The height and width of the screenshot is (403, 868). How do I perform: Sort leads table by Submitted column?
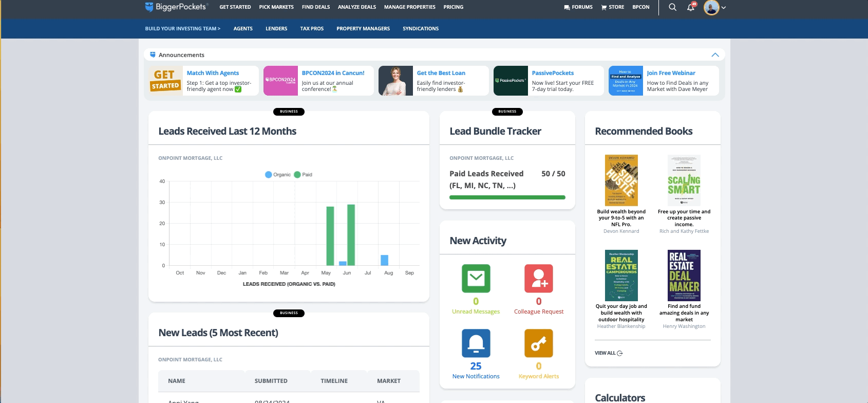pos(271,381)
